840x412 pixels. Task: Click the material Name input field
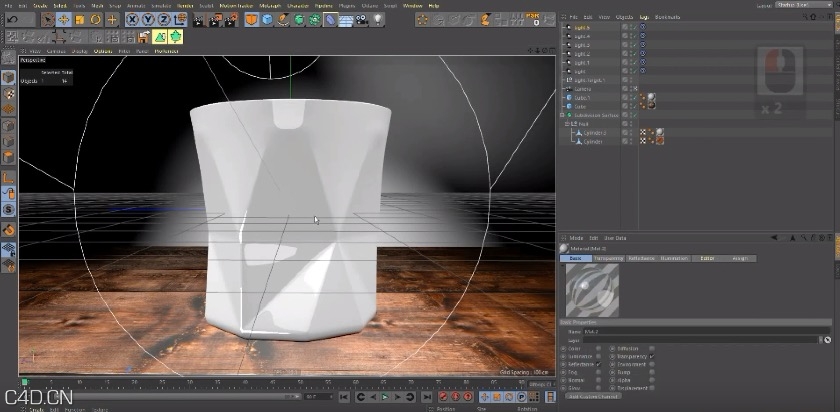point(707,332)
